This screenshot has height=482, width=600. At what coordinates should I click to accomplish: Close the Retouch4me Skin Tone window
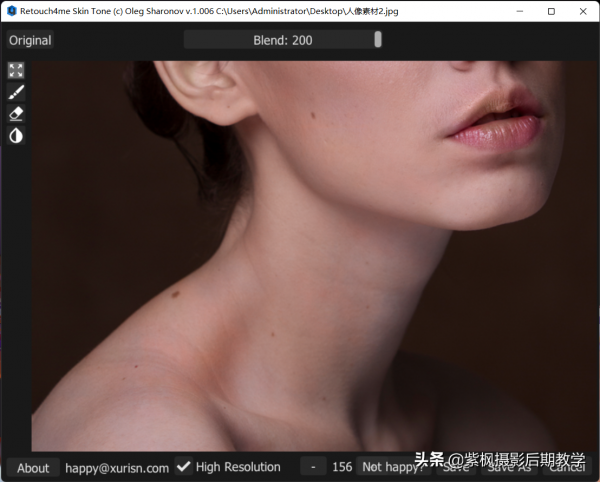coord(582,10)
